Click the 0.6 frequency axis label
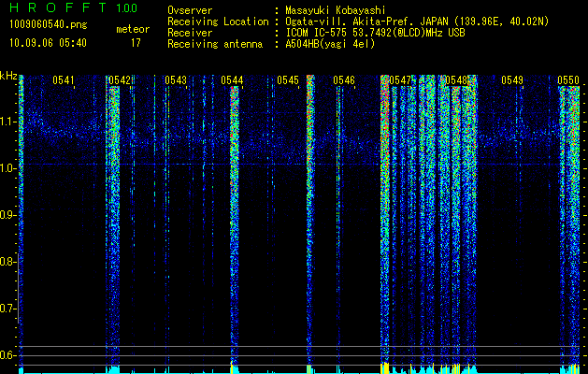Image resolution: width=588 pixels, height=374 pixels. (x=8, y=355)
